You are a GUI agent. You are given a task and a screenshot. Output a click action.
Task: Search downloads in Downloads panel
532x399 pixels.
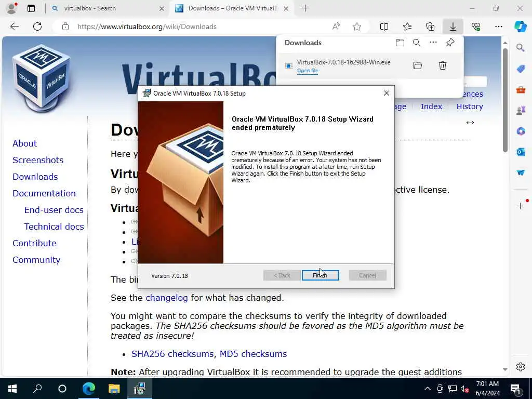click(x=416, y=43)
